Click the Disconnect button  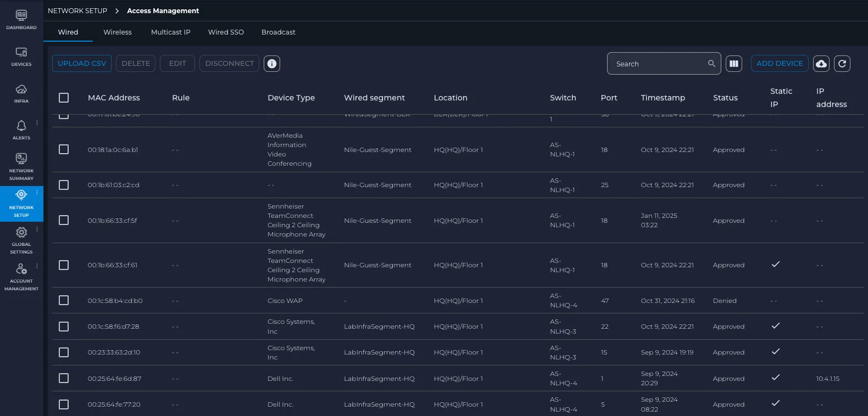pos(230,64)
